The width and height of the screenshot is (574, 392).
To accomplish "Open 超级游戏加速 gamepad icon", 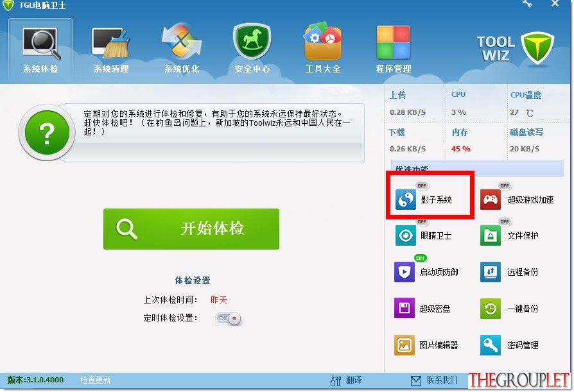I will pos(490,200).
